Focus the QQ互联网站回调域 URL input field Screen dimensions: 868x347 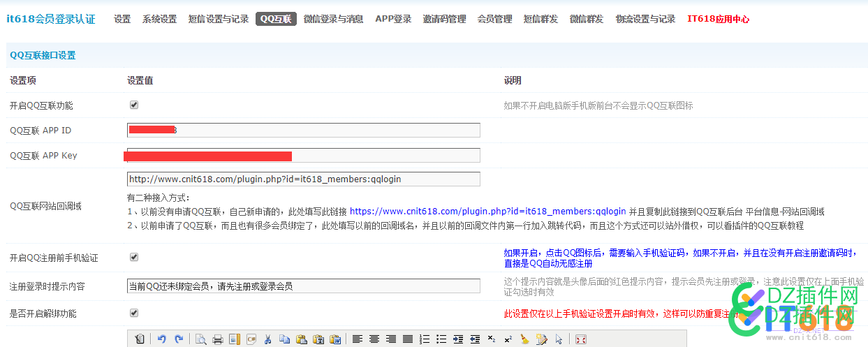[304, 179]
